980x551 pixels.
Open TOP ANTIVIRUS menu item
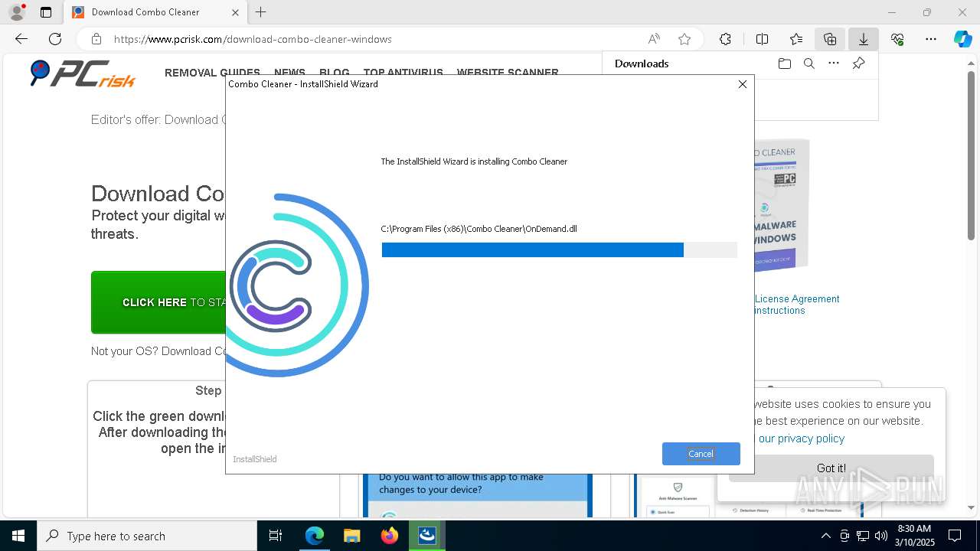coord(403,73)
